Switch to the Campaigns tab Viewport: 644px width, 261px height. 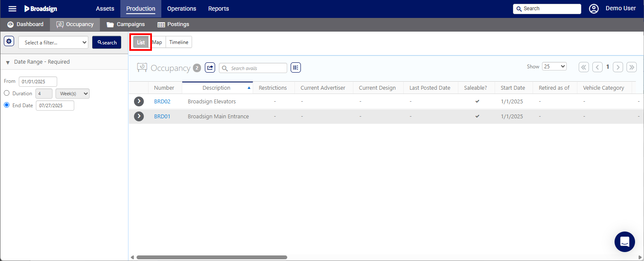(126, 24)
